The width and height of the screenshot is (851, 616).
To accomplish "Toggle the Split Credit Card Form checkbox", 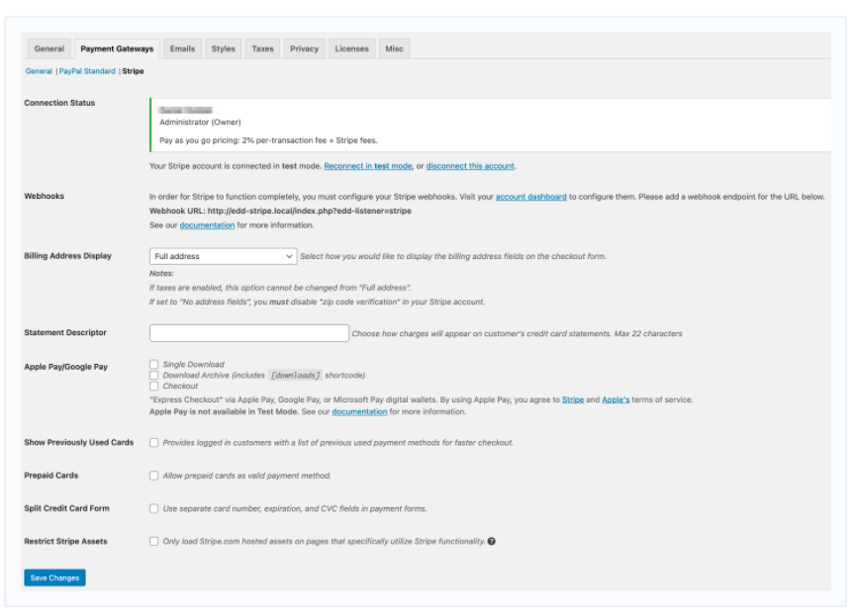I will (154, 508).
